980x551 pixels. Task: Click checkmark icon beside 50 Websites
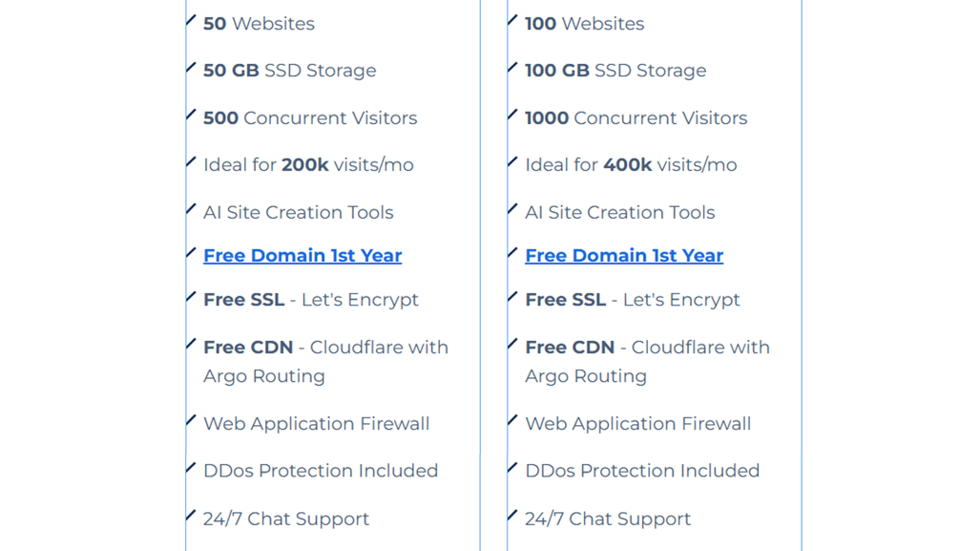click(x=191, y=21)
